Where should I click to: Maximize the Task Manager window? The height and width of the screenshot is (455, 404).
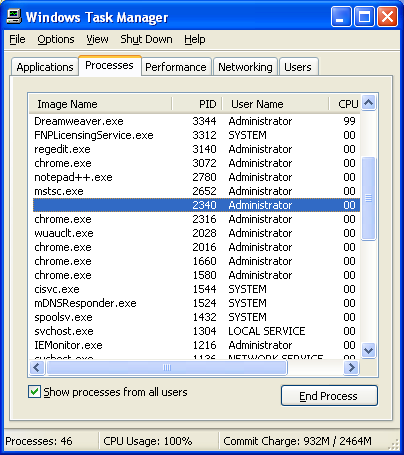(x=364, y=17)
